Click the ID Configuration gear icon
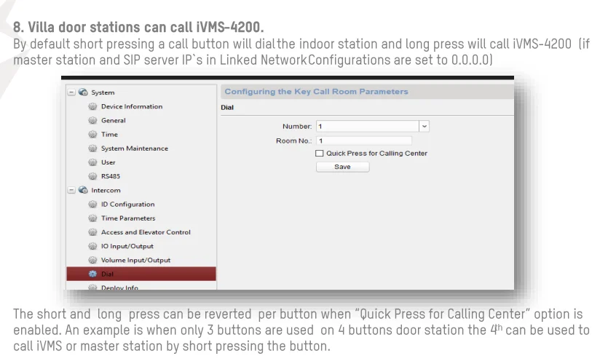Viewport: 608px width, 364px height. [x=92, y=205]
